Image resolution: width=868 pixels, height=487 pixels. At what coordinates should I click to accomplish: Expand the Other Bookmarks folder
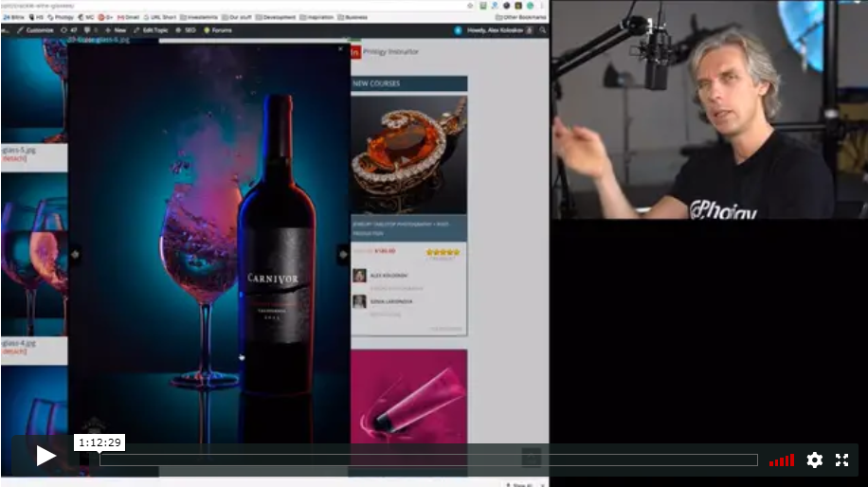(x=520, y=17)
